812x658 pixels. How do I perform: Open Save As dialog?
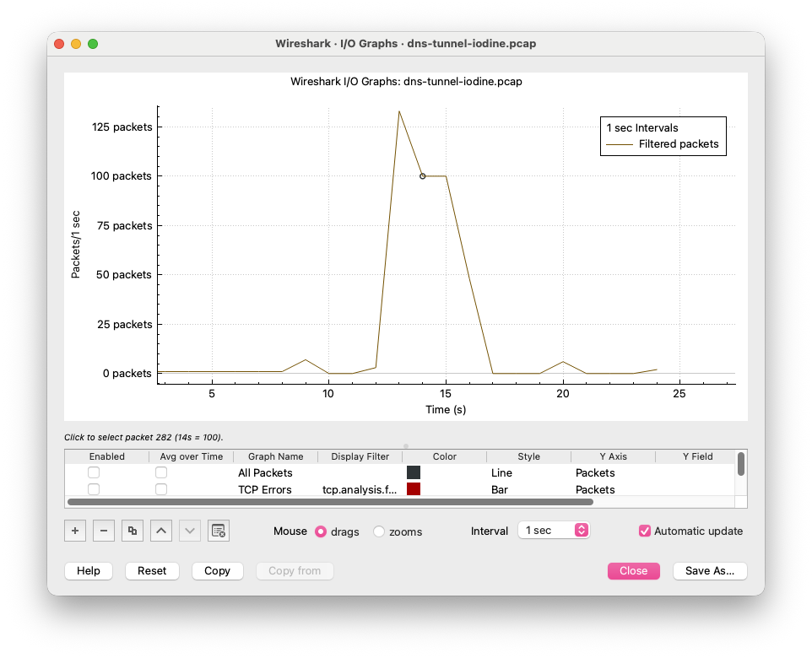710,570
